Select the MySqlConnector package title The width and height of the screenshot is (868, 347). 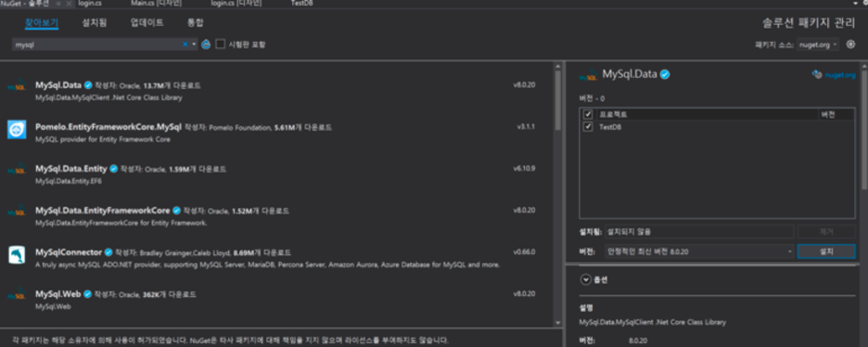tap(69, 252)
